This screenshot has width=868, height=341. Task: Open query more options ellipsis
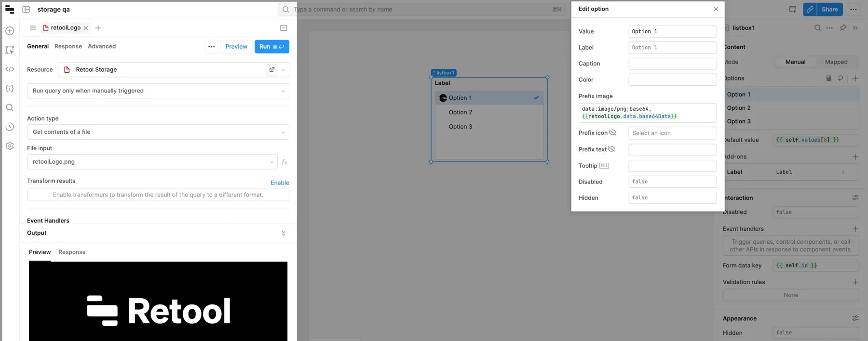212,47
